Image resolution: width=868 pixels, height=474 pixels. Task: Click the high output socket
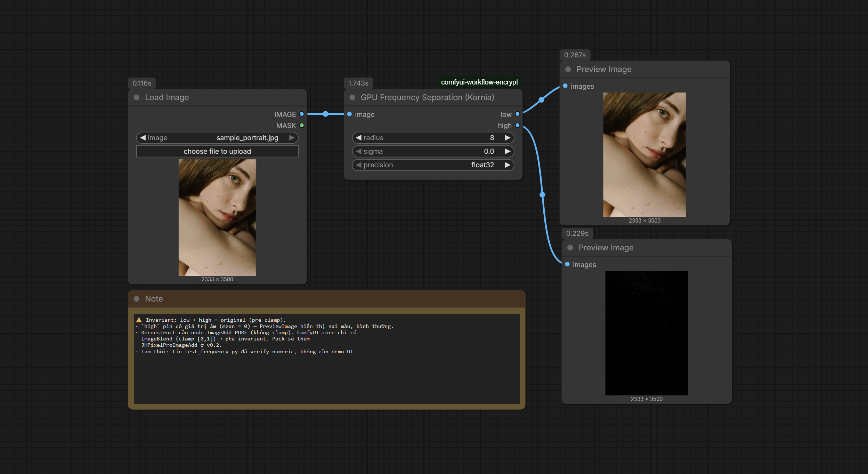[517, 125]
